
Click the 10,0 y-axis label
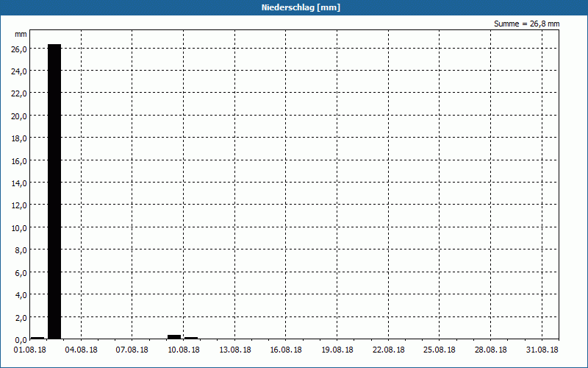(19, 228)
